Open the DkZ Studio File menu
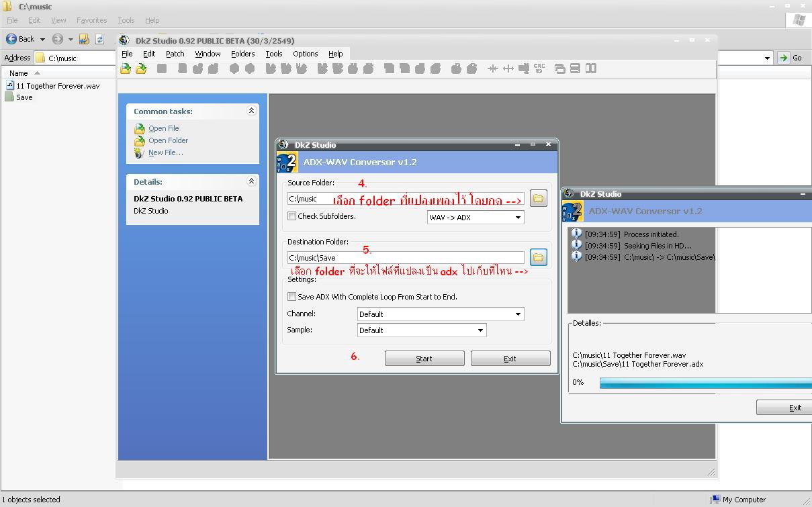This screenshot has width=812, height=507. point(127,54)
